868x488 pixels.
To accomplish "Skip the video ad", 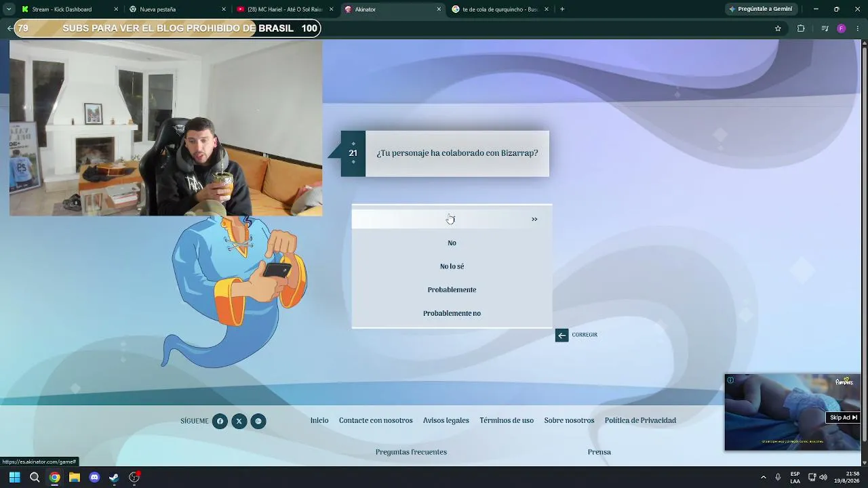I will click(844, 418).
